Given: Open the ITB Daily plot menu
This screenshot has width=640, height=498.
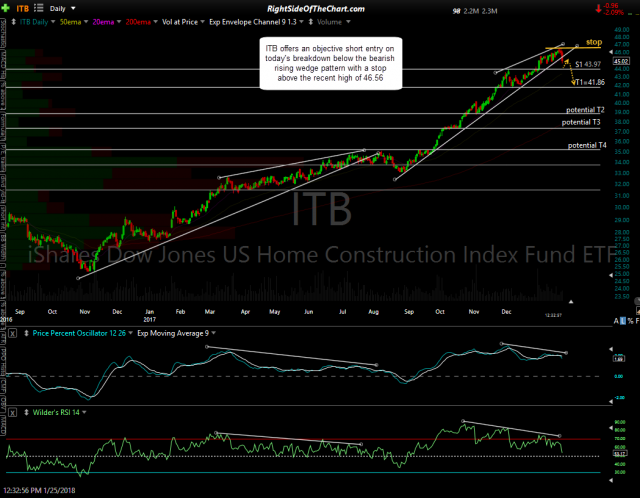Looking at the screenshot, I should [38, 22].
